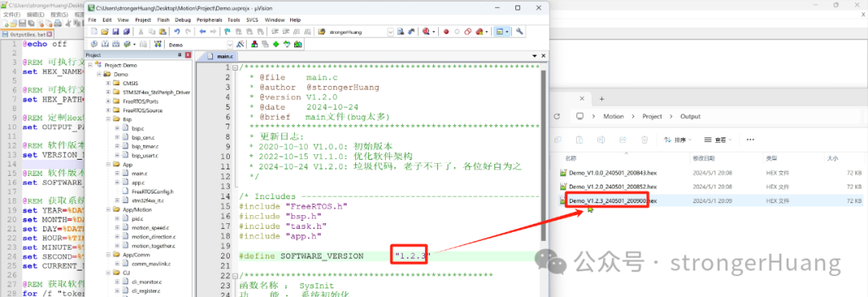The image size is (868, 297).
Task: Paste from clipboard toolbar icon
Action: point(162,31)
